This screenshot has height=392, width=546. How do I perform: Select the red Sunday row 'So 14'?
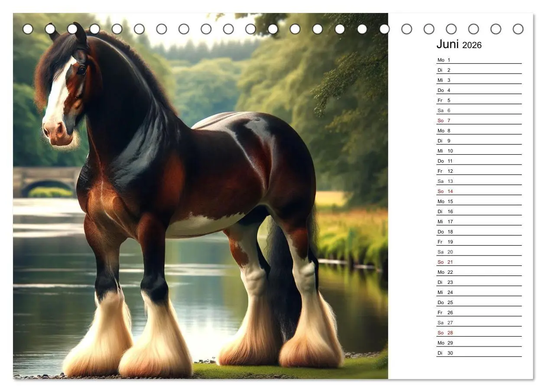479,191
